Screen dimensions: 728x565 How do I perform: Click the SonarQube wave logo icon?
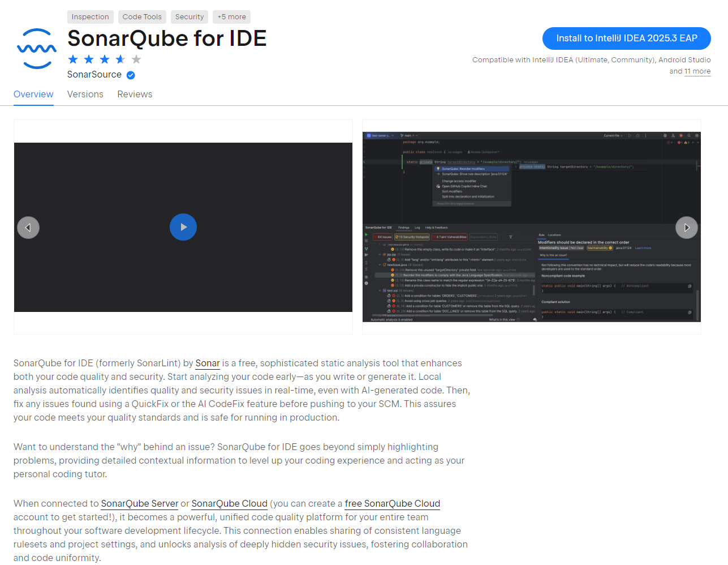click(x=37, y=49)
